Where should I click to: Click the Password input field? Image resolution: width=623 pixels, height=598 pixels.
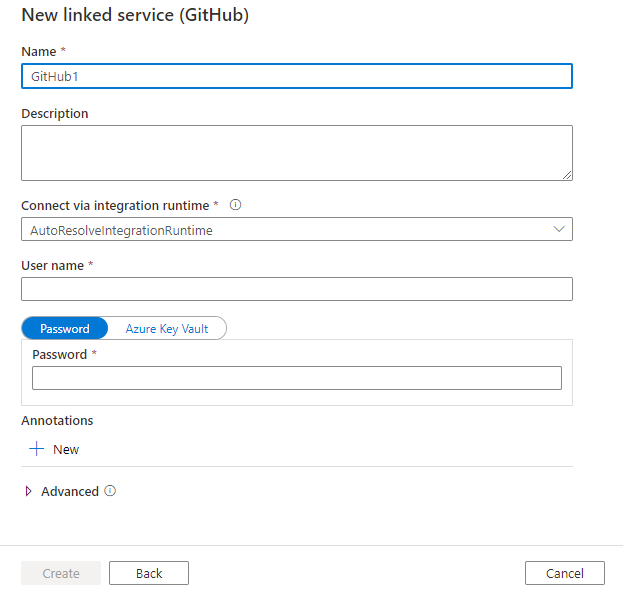click(x=296, y=378)
